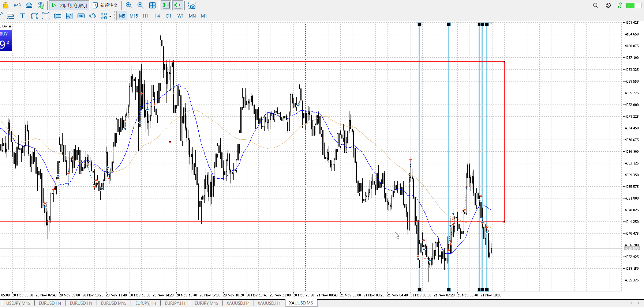
Task: Select the text label T tool
Action: click(x=22, y=16)
